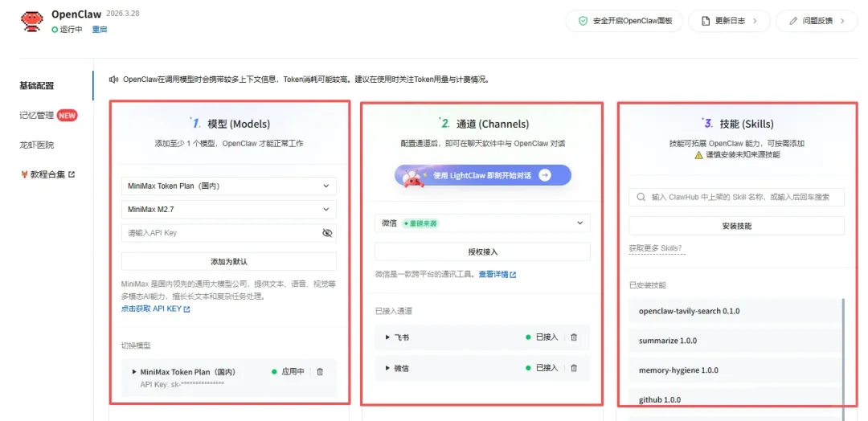Viewport: 868px width, 421px height.
Task: Click the document icon beside 更新日志
Action: tap(706, 21)
